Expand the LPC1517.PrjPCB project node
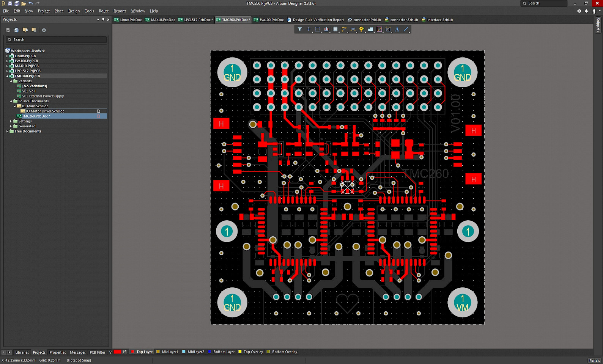Viewport: 603px width, 364px height. (x=7, y=71)
